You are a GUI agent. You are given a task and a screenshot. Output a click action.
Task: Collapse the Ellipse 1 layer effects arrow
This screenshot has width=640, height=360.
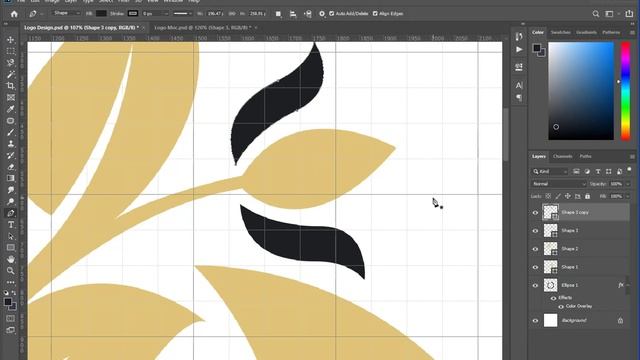[x=628, y=285]
